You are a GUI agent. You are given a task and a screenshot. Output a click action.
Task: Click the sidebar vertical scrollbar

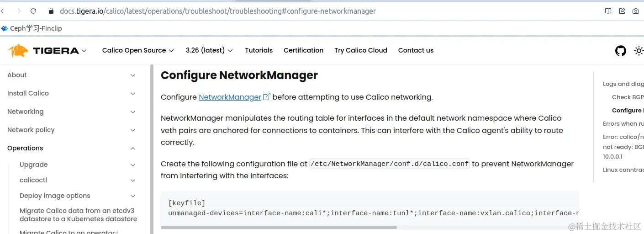[152, 149]
